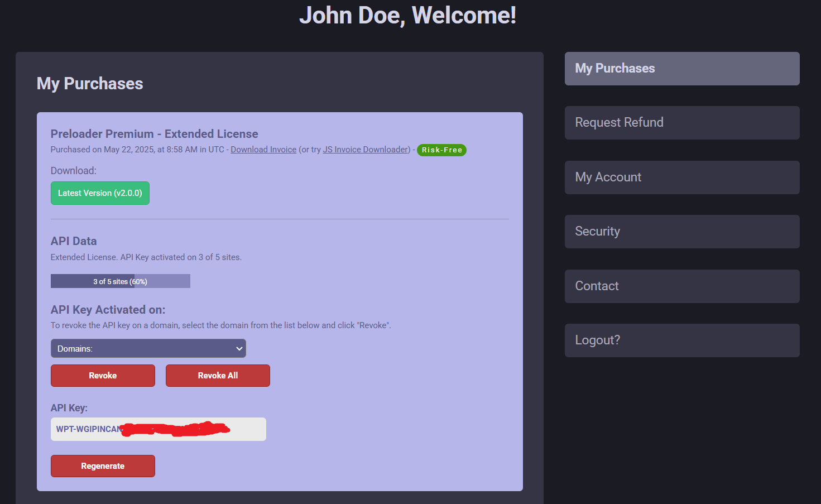Screen dimensions: 821x504
Task: Navigate to the Security settings
Action: (x=681, y=232)
